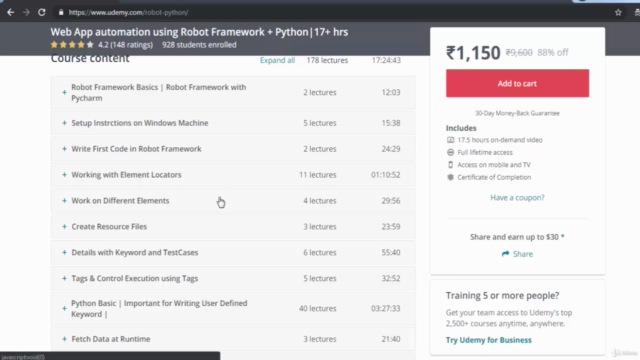The height and width of the screenshot is (360, 640).
Task: Click the 30-Day Money-Back Guarantee text
Action: 517,113
